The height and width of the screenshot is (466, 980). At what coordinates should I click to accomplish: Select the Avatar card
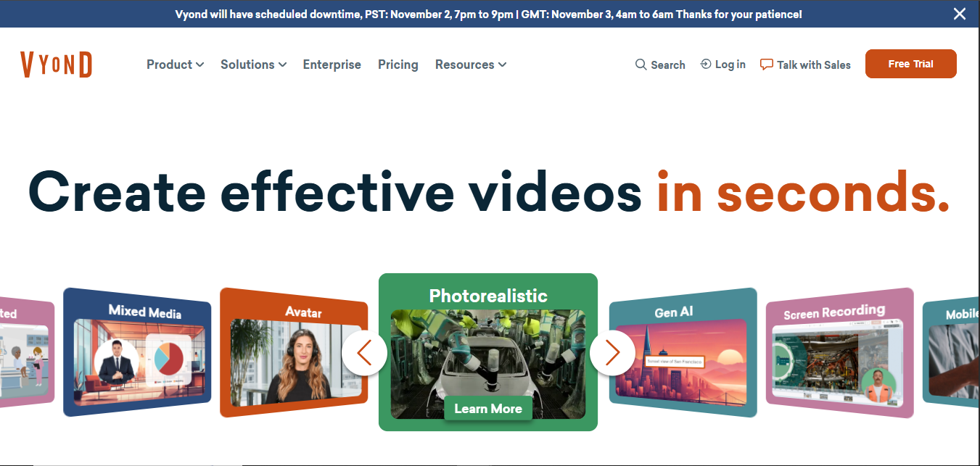coord(294,352)
